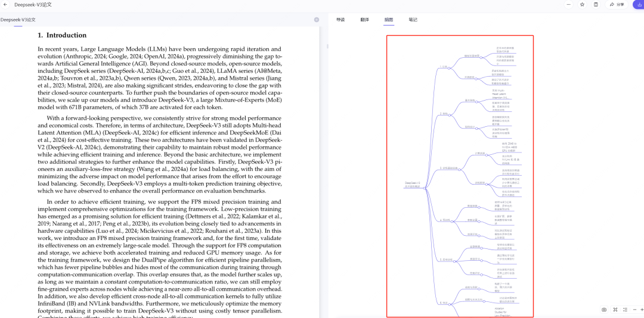The image size is (644, 318).
Task: Select the Deepseek-V3论文 document tab
Action: [x=18, y=20]
